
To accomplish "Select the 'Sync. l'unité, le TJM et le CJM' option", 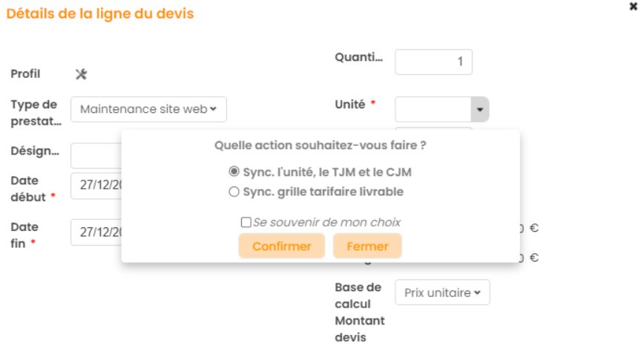I will click(234, 172).
